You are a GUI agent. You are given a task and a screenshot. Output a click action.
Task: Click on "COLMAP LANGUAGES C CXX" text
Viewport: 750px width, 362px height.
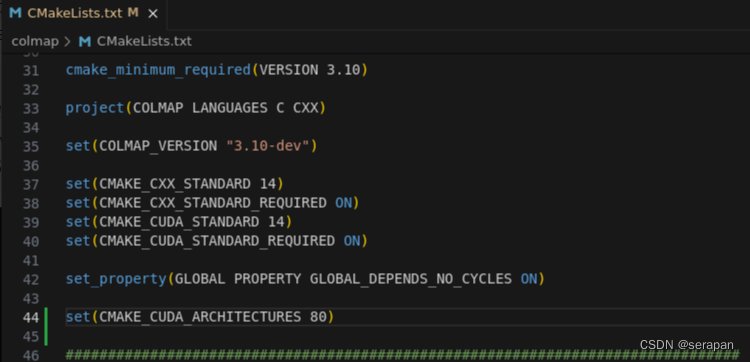(225, 108)
